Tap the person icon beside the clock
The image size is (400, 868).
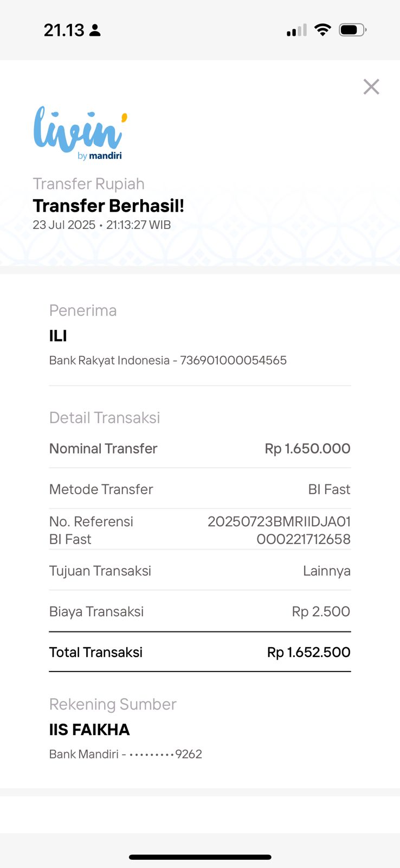click(x=95, y=30)
